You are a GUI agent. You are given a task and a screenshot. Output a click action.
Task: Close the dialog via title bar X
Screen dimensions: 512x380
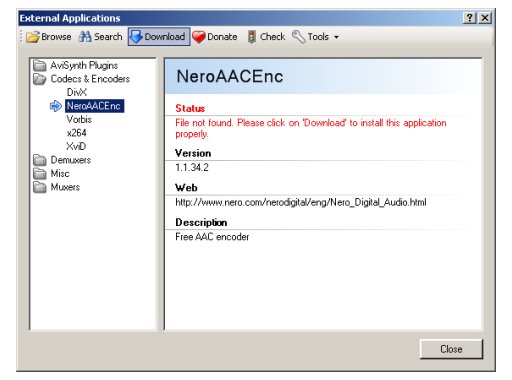click(485, 18)
